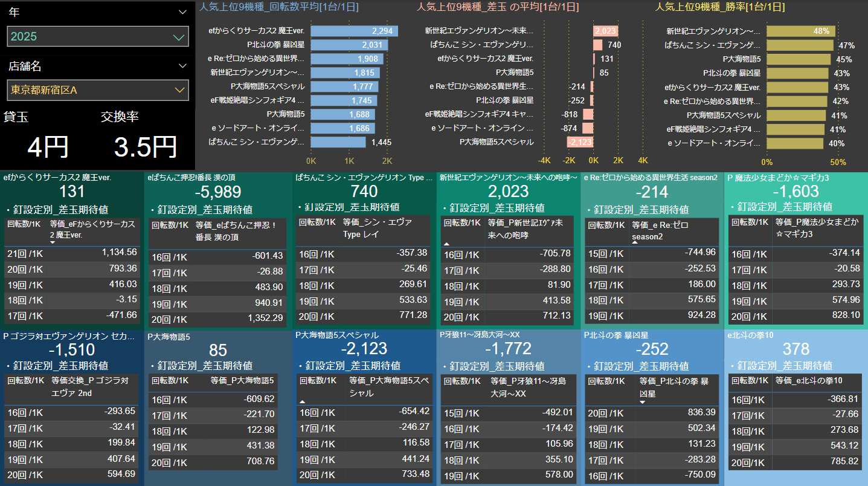Screen dimensions: 868x486
Task: Click the 人気上位9機種_勝率 chart title
Action: (x=720, y=7)
